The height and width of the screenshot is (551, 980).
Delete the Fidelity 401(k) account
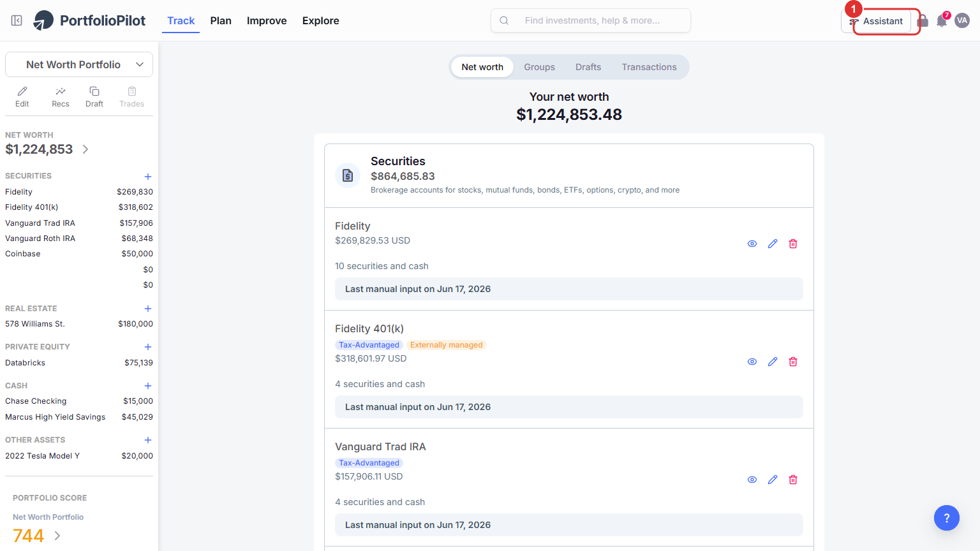[793, 362]
